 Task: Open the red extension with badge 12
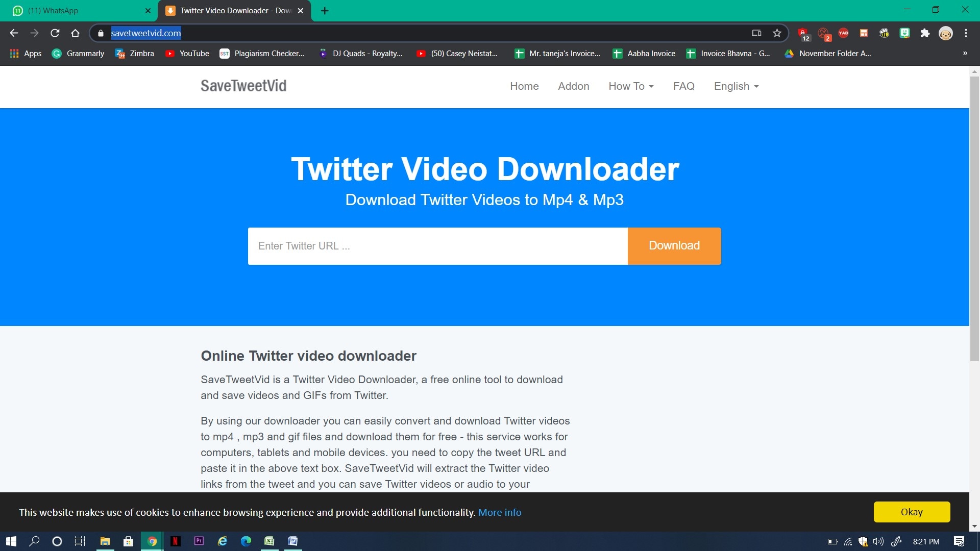(x=803, y=34)
